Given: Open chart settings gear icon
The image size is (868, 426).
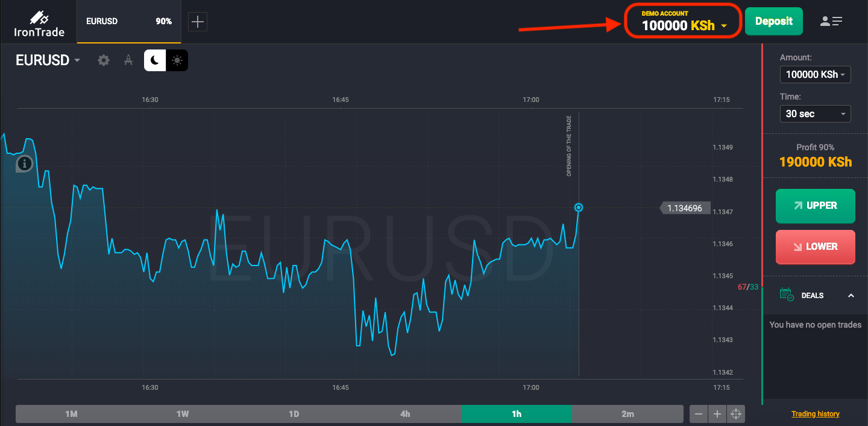Looking at the screenshot, I should pyautogui.click(x=104, y=60).
